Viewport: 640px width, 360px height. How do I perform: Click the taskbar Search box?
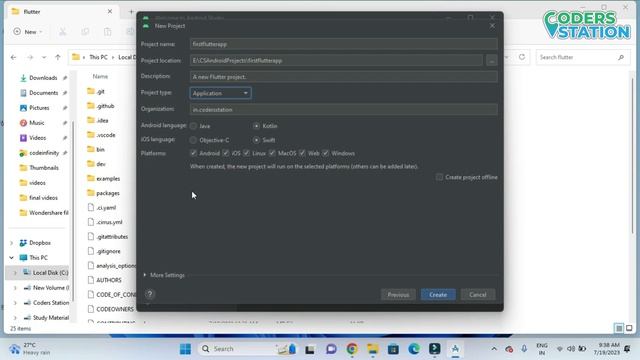tap(248, 349)
